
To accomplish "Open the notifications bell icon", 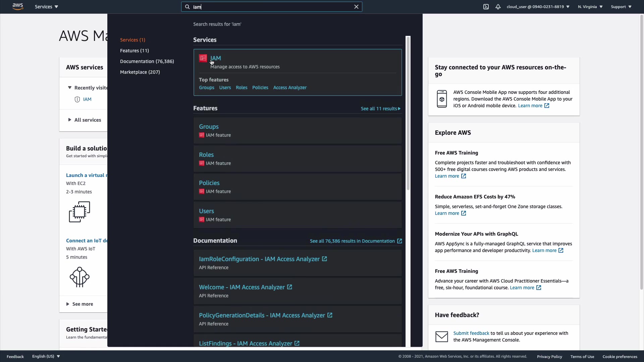I will 498,7.
